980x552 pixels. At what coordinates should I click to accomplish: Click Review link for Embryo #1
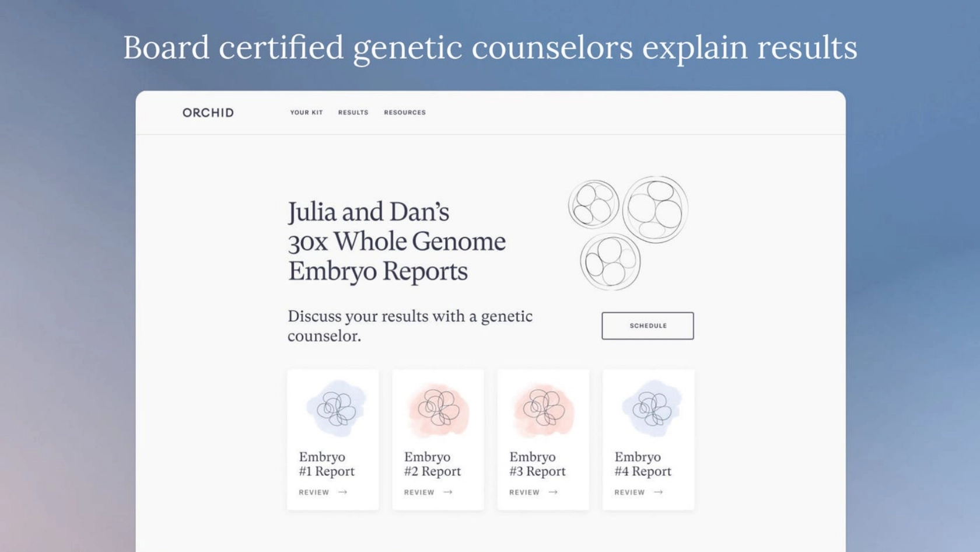314,492
